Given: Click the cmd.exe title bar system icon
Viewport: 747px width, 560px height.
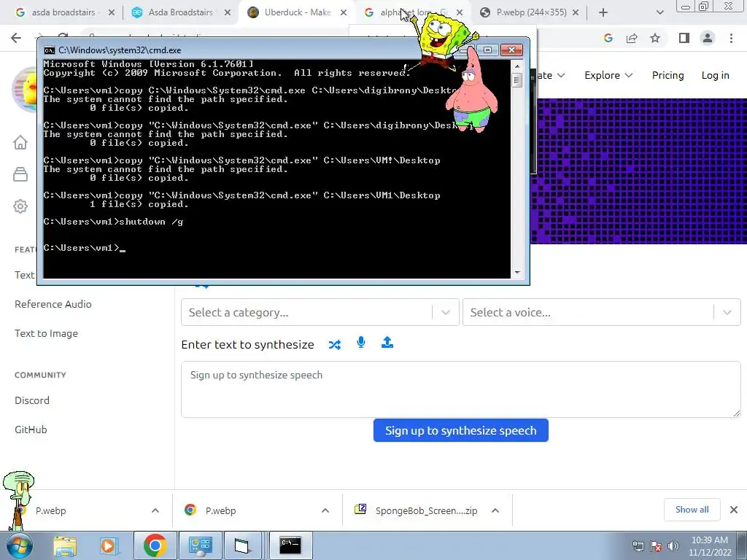Looking at the screenshot, I should 49,50.
